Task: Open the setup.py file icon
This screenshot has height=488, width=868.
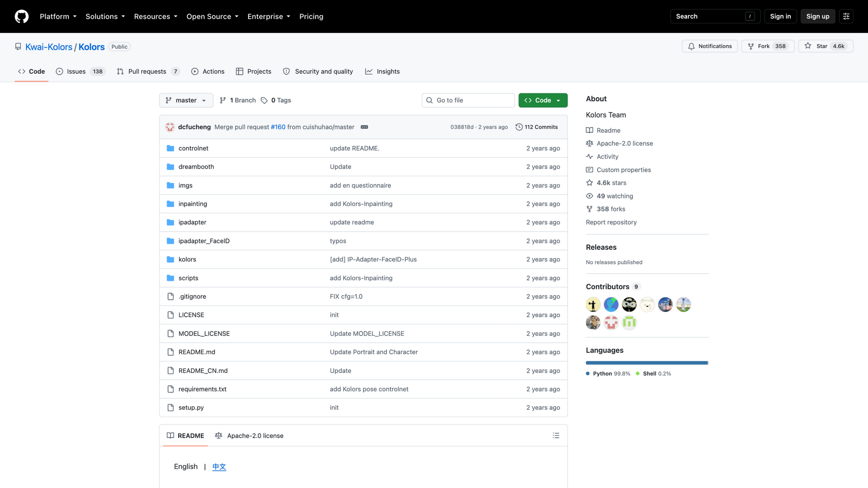Action: coord(170,408)
